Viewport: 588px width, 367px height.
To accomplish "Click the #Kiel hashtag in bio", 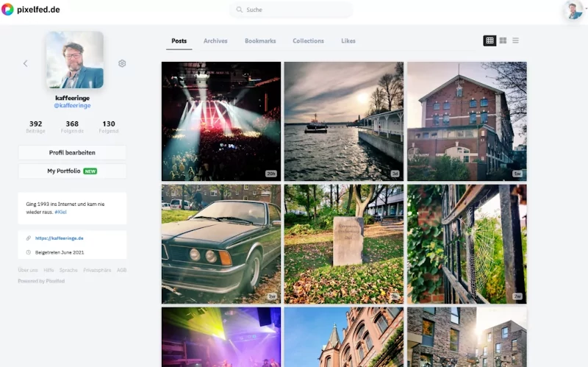I will click(60, 212).
